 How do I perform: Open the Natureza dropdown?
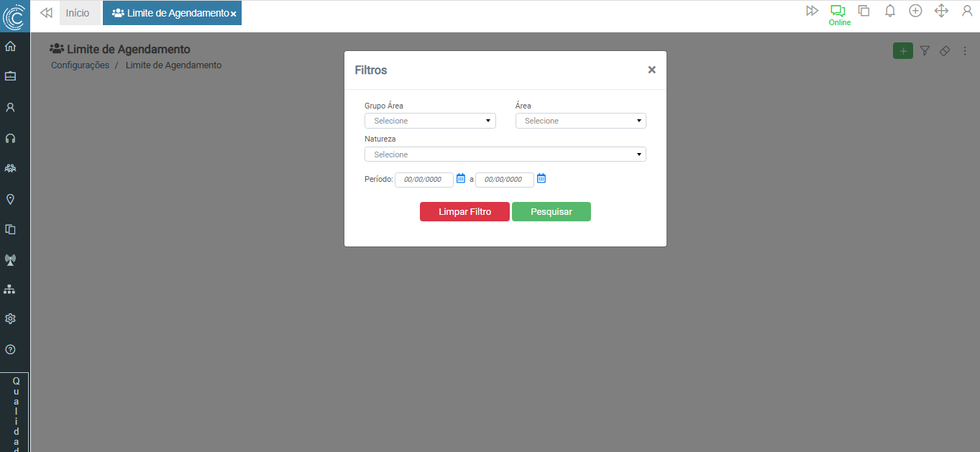(x=505, y=154)
